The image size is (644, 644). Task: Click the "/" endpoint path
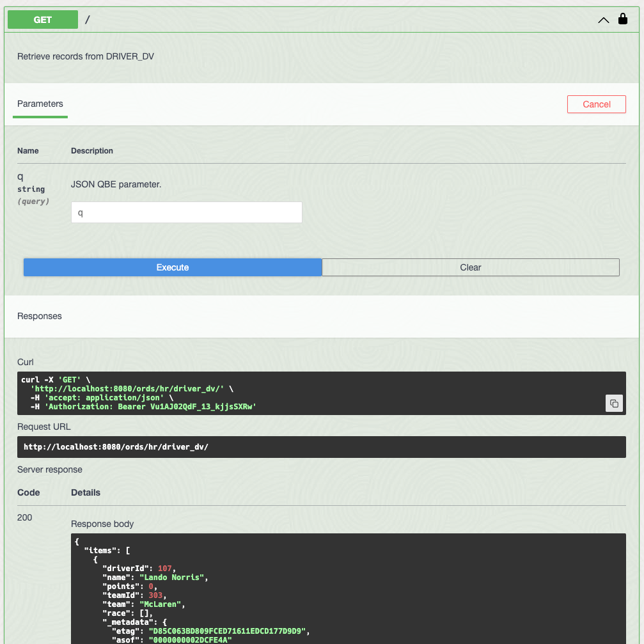click(x=88, y=20)
